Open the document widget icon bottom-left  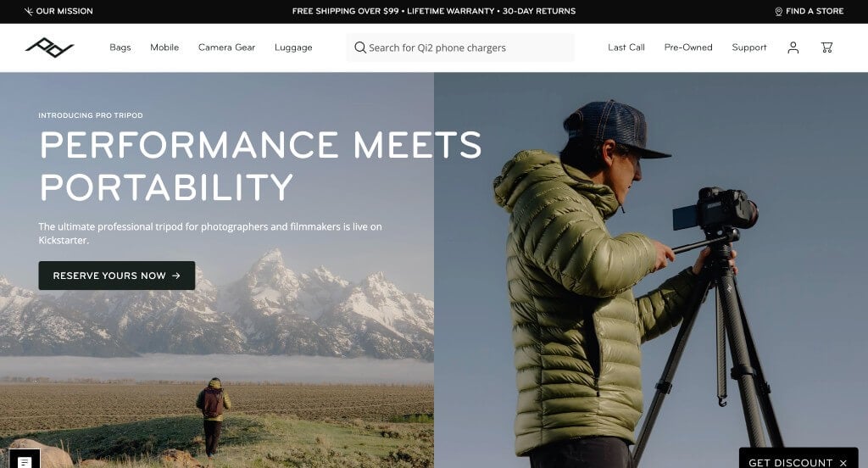(25, 461)
